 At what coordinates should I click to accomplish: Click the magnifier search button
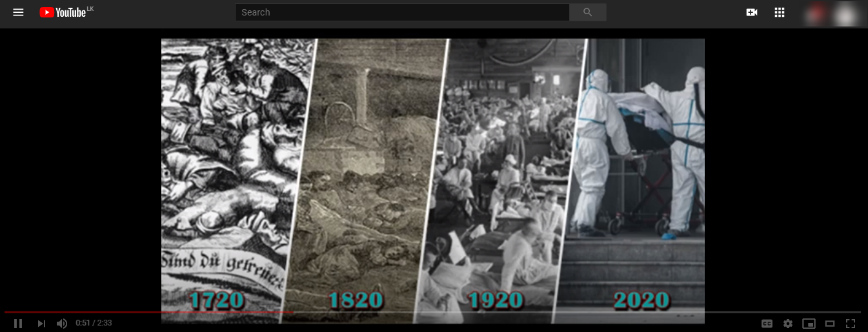tap(587, 12)
